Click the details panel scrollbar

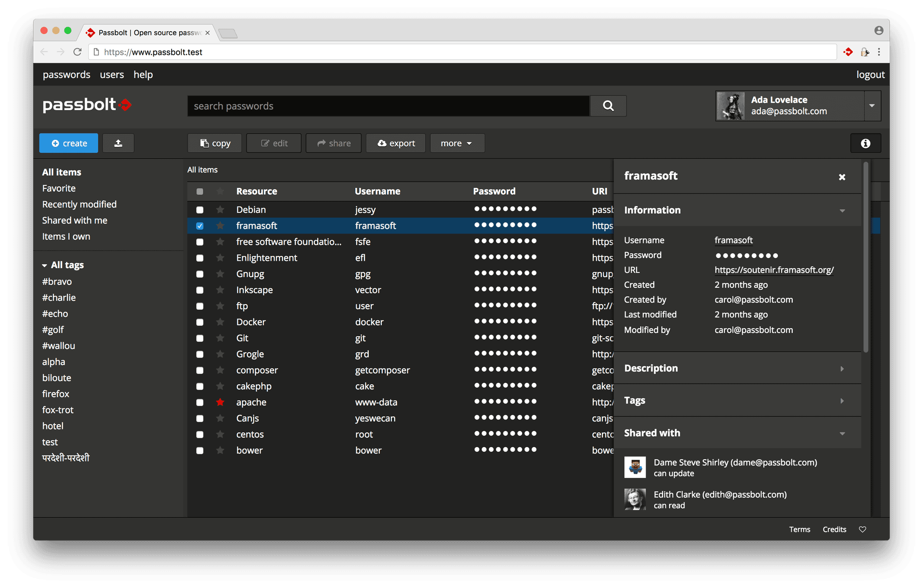click(866, 257)
